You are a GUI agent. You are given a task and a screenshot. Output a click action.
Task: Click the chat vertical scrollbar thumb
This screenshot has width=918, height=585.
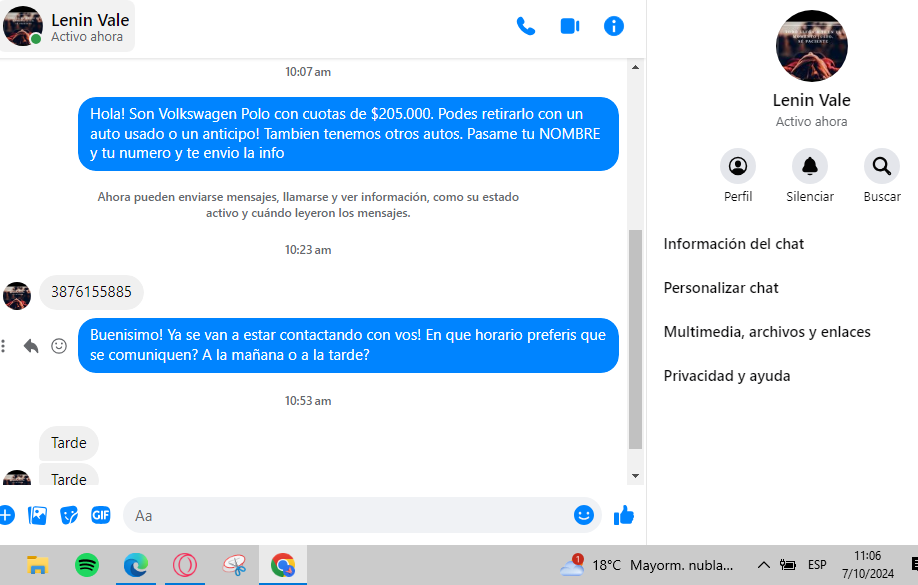click(635, 340)
